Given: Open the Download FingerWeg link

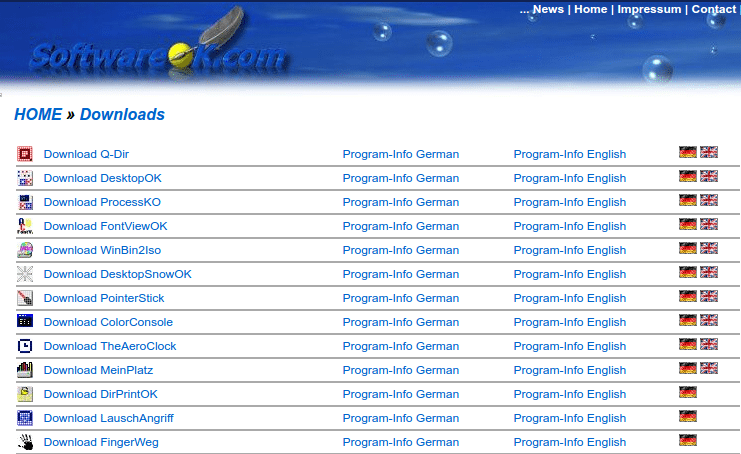Looking at the screenshot, I should 101,443.
